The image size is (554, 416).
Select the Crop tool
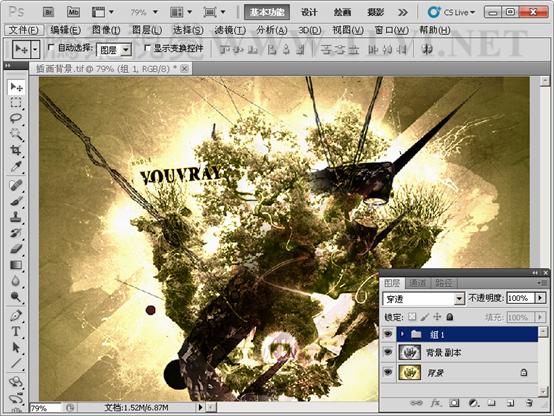point(16,150)
